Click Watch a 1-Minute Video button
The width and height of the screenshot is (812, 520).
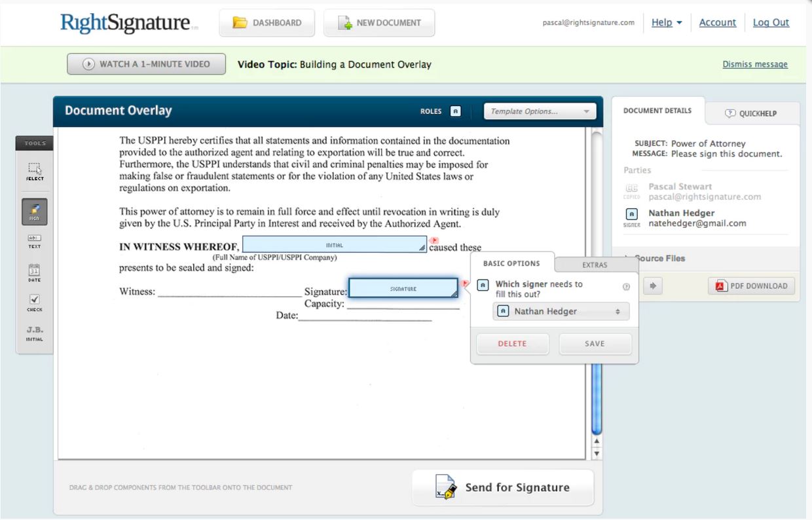click(146, 64)
